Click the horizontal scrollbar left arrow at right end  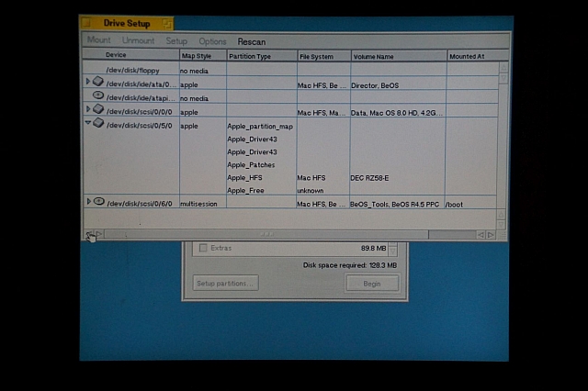pyautogui.click(x=481, y=235)
